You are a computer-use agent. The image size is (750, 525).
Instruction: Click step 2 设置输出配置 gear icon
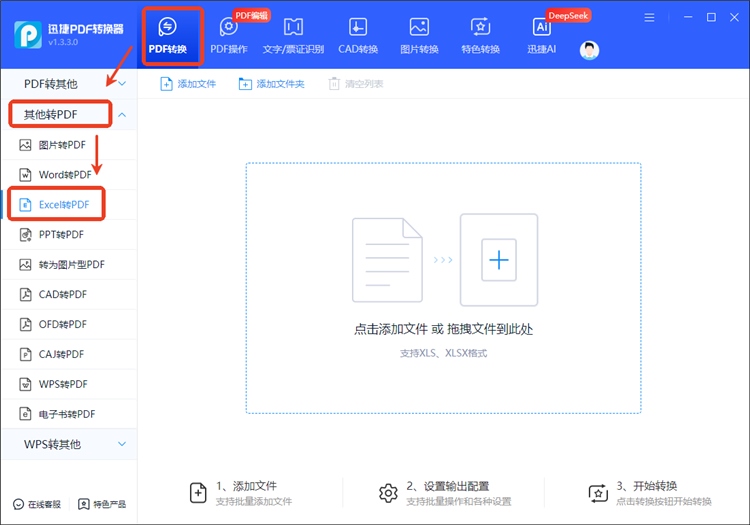tap(388, 493)
